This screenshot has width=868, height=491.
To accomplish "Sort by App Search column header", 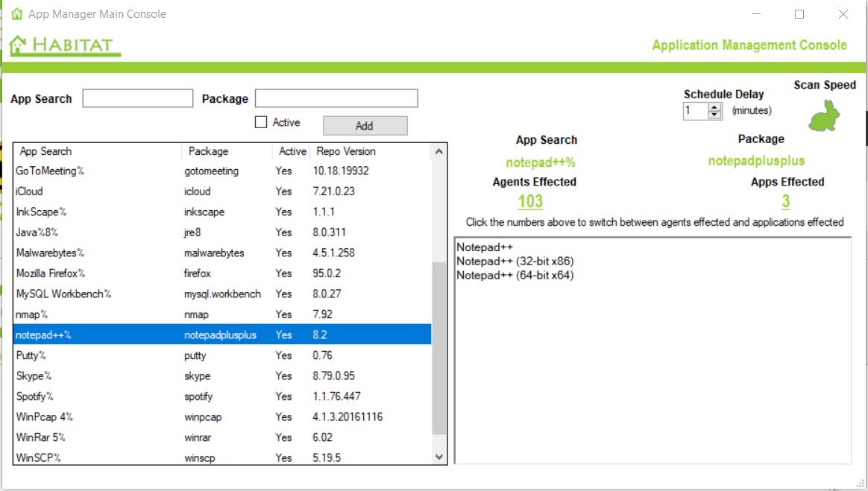I will 98,151.
